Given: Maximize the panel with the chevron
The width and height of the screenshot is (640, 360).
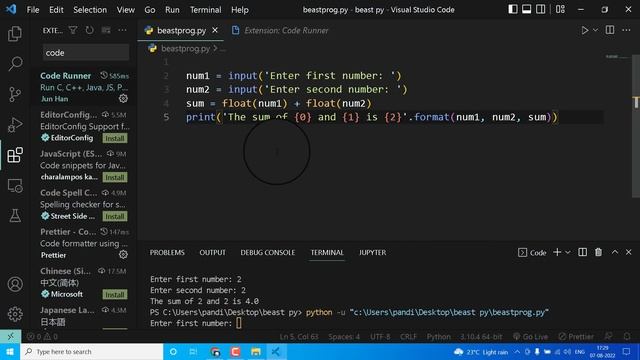Looking at the screenshot, I should [615, 253].
